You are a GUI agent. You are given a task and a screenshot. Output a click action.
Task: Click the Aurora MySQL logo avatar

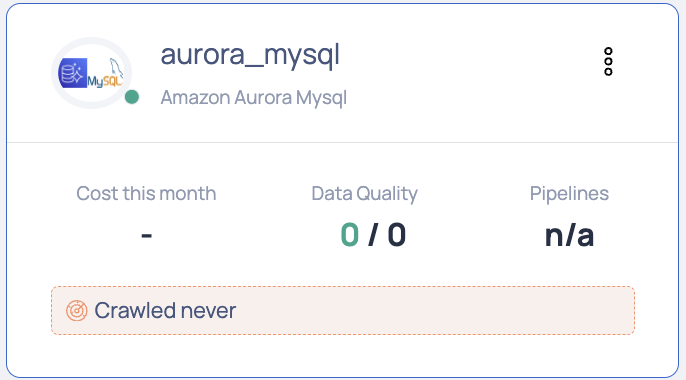(91, 73)
